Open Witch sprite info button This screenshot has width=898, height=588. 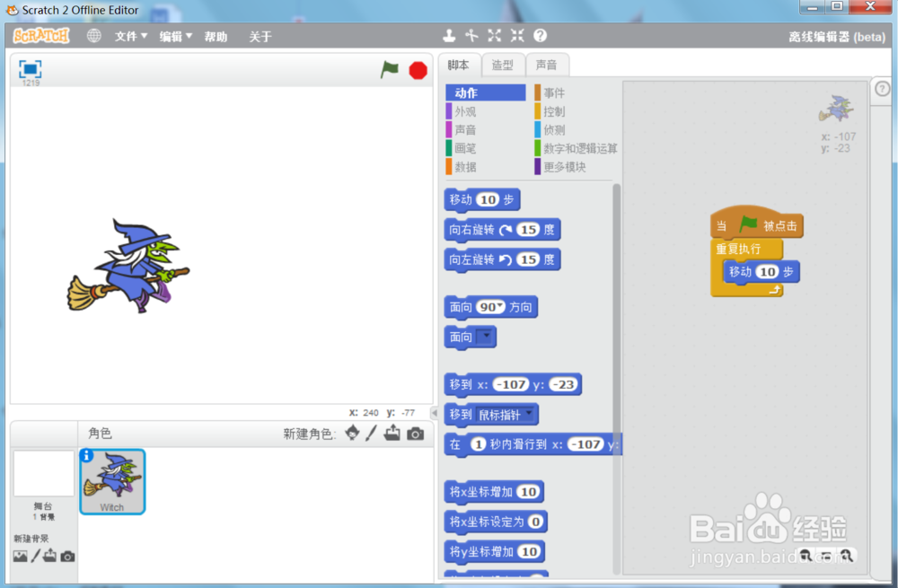(x=86, y=455)
